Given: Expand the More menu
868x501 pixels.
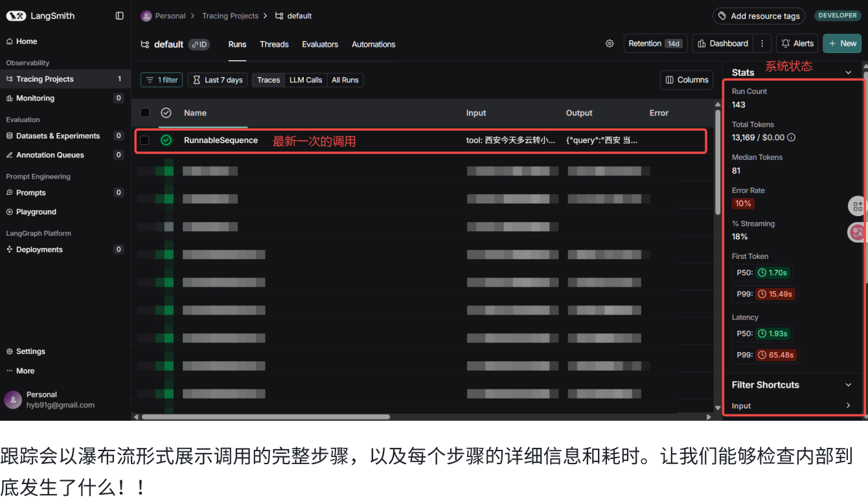Looking at the screenshot, I should 21,371.
